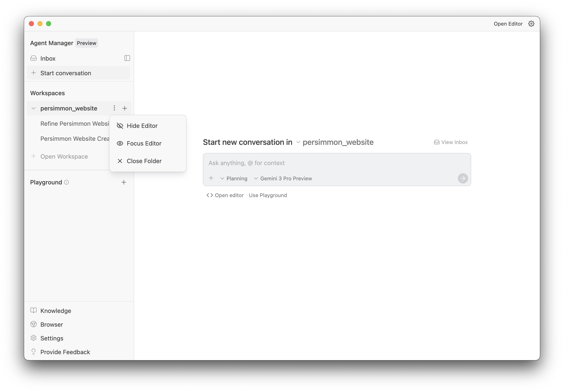564x392 pixels.
Task: Click the more options menu for persimmon_website
Action: point(114,108)
